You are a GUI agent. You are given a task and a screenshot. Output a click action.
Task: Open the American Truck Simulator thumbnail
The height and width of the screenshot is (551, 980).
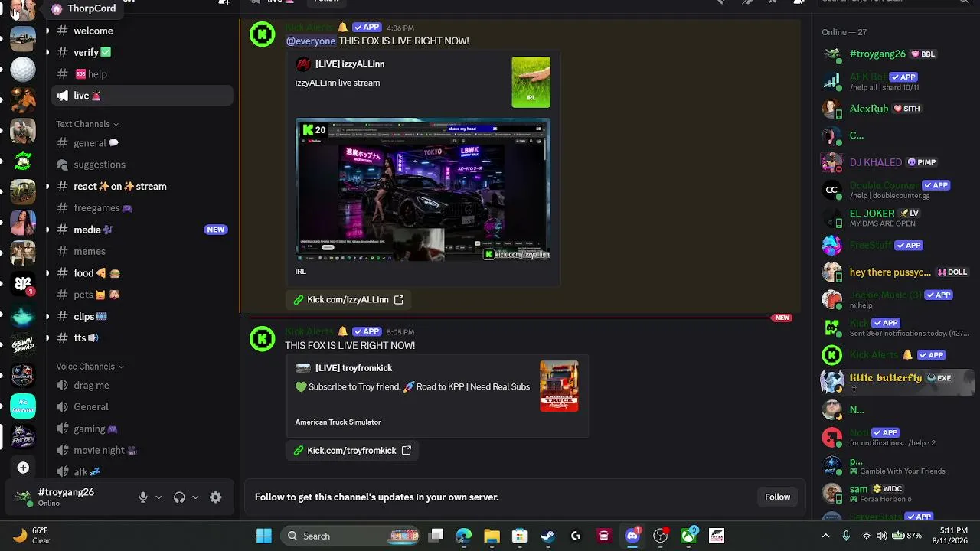pos(559,386)
